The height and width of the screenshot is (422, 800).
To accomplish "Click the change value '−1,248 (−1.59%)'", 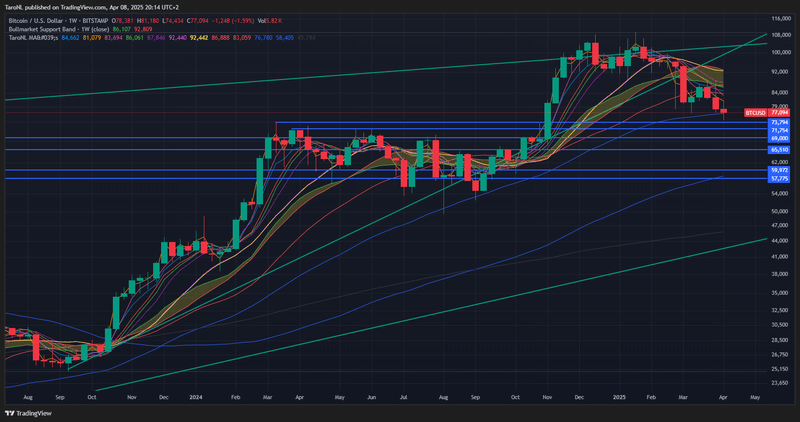I will pos(233,21).
